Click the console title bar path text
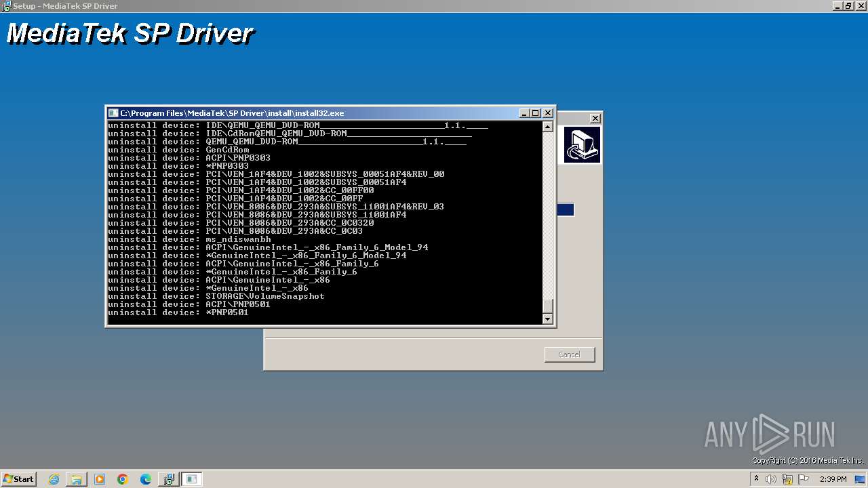 232,113
